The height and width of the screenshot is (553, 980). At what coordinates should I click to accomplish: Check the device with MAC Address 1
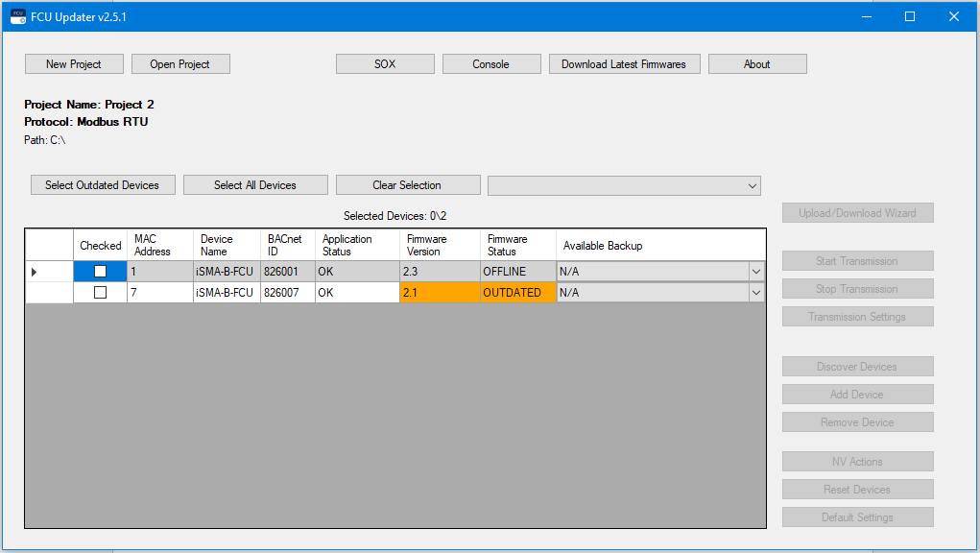coord(99,271)
